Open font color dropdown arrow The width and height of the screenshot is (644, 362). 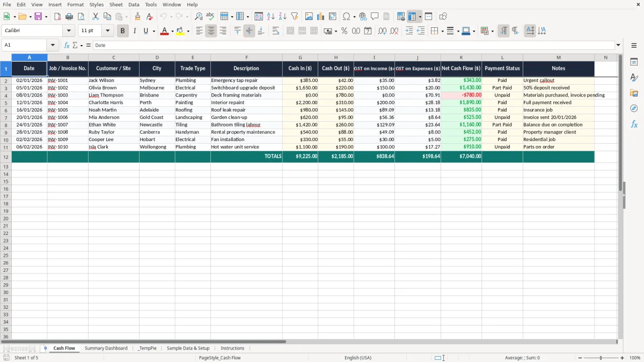click(172, 31)
